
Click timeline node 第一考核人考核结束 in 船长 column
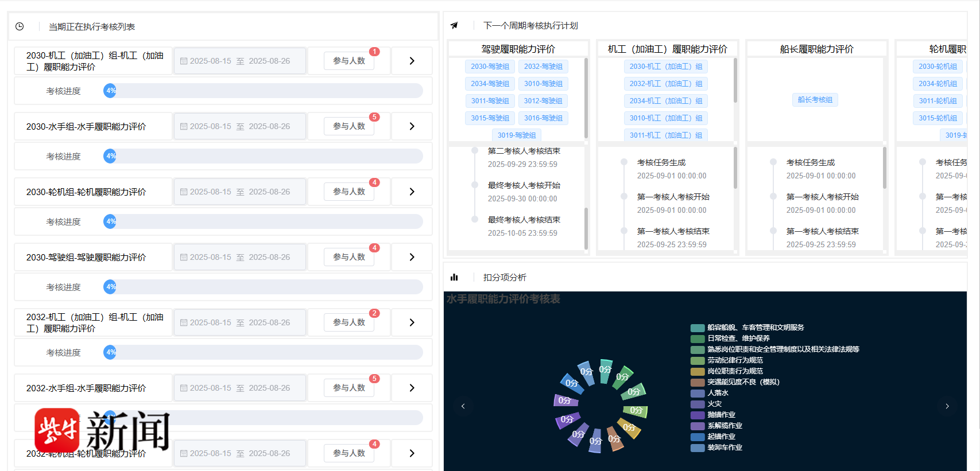pos(773,231)
